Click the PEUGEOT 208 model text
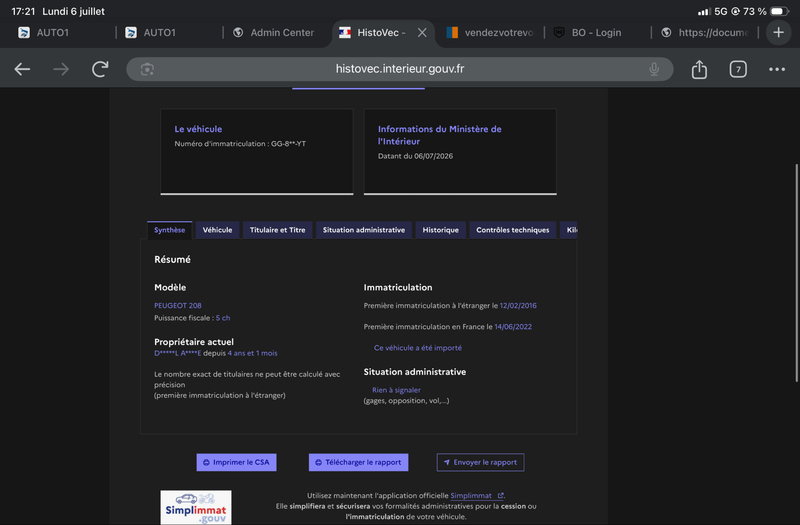Screen dimensions: 800x525 [x=178, y=306]
